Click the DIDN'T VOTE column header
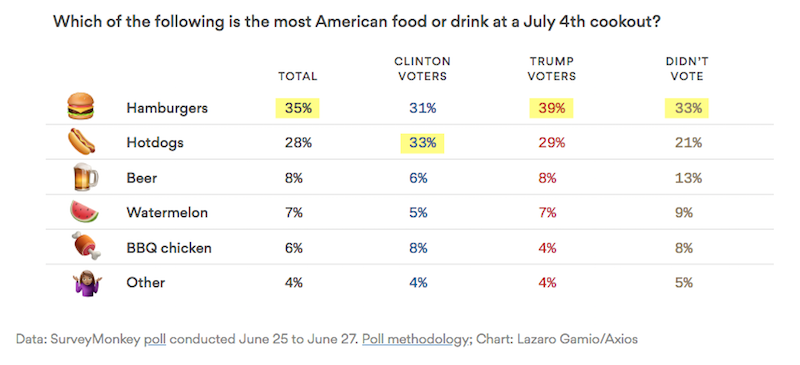 (687, 69)
